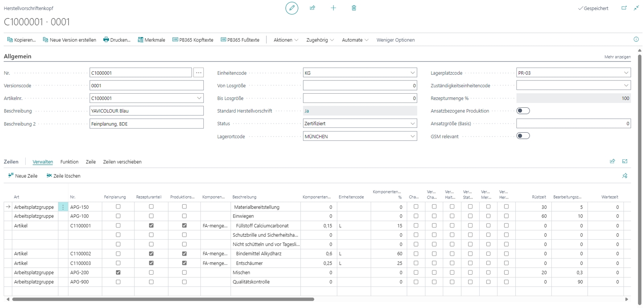The height and width of the screenshot is (308, 644).
Task: Click the Mehr anzeigen link
Action: (x=617, y=57)
